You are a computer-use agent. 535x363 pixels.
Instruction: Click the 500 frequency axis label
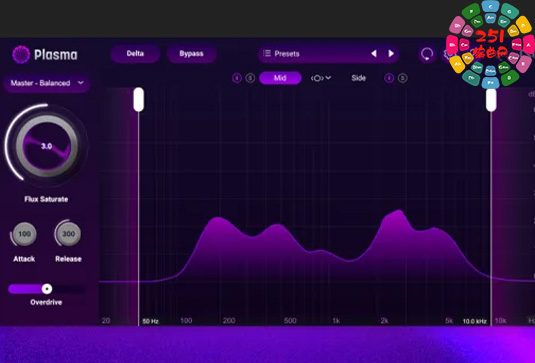click(x=290, y=321)
